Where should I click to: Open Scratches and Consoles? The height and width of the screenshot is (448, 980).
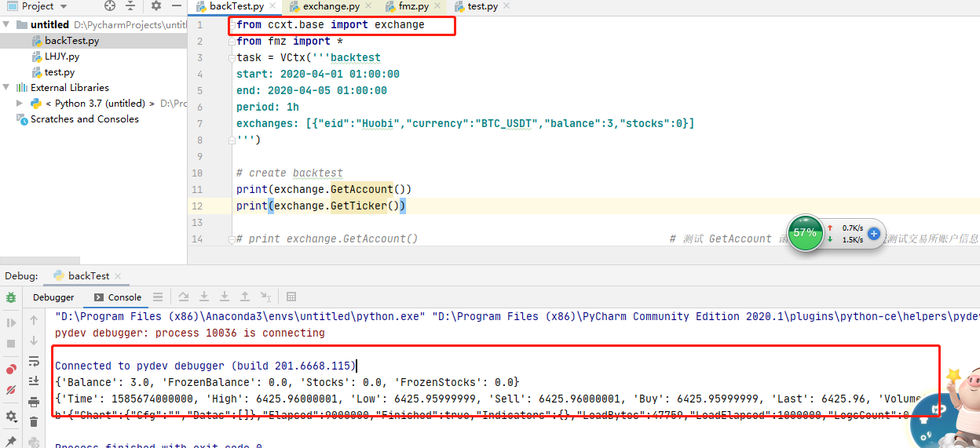(84, 119)
